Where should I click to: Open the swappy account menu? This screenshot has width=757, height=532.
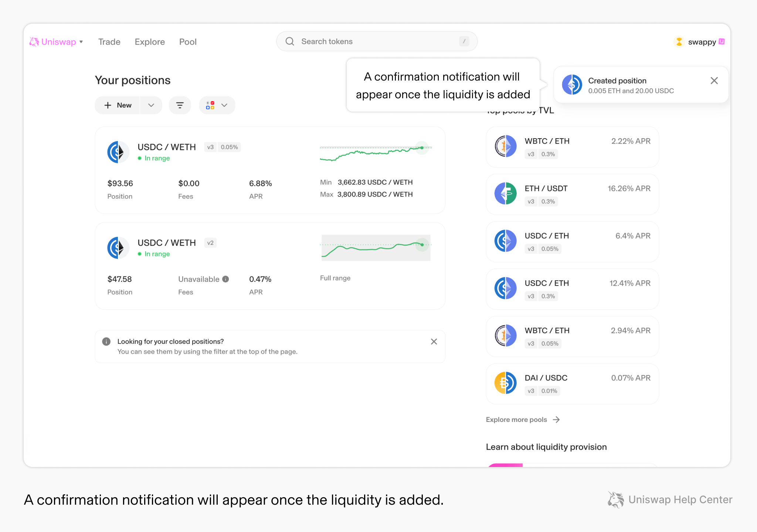pos(699,42)
